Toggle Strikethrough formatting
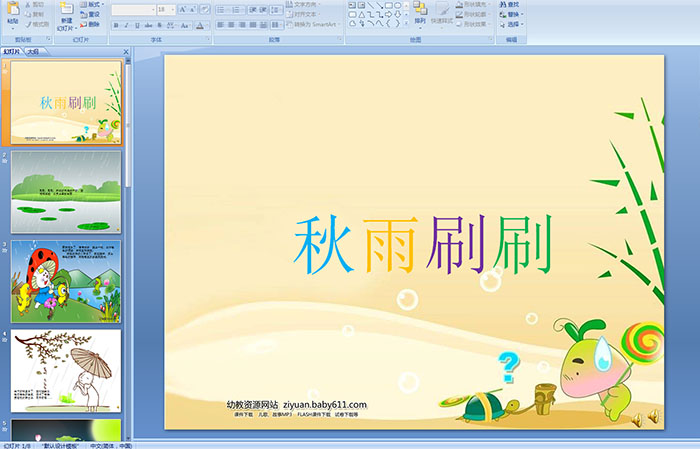Screen dimensions: 700x449 (148, 25)
